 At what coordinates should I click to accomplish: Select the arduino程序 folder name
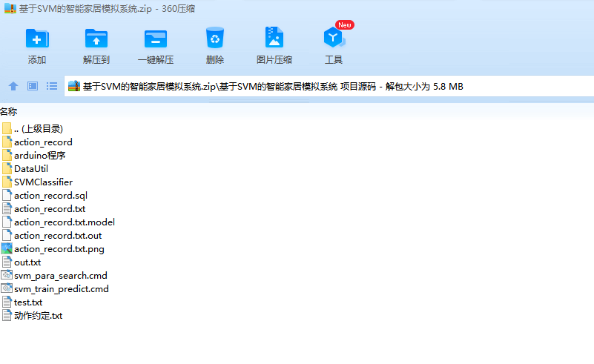click(40, 156)
